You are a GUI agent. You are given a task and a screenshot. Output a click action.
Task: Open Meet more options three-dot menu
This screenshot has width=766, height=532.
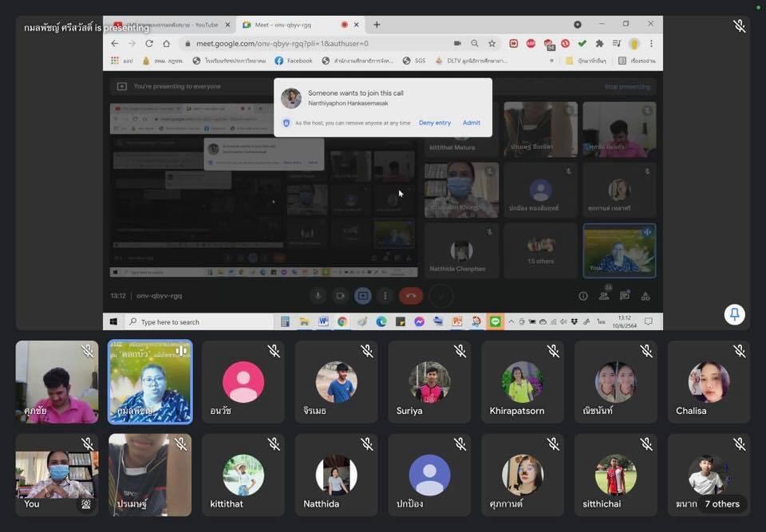385,296
